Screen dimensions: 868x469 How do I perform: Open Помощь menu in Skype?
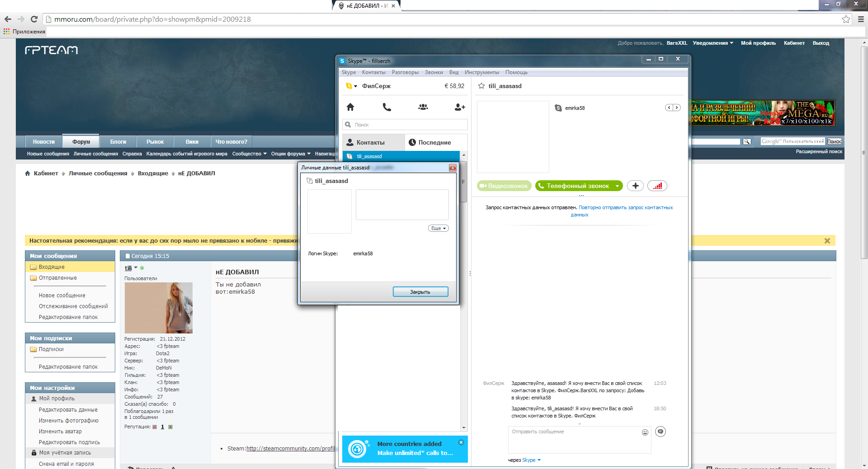point(516,72)
